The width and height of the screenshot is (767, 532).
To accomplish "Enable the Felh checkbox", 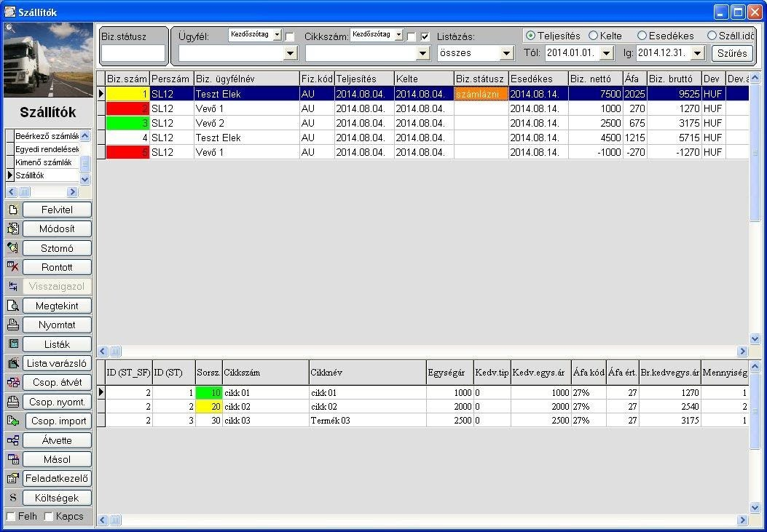I will click(10, 517).
